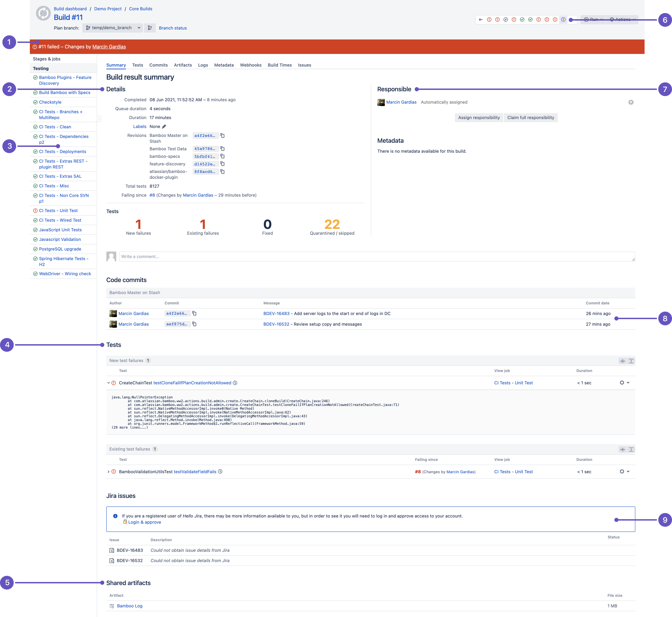The height and width of the screenshot is (617, 672).
Task: Copy the Bamboo Test Data revision 45a9786
Action: point(222,149)
